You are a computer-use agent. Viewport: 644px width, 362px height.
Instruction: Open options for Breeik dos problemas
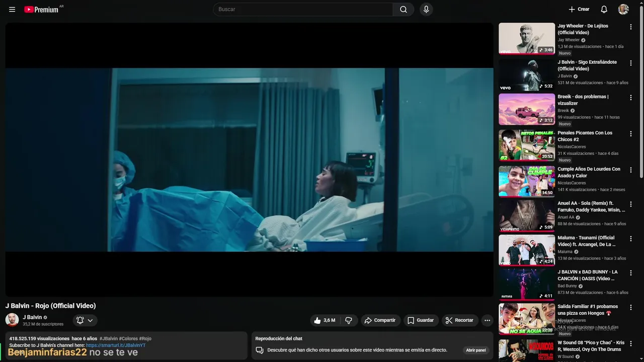pos(631,98)
